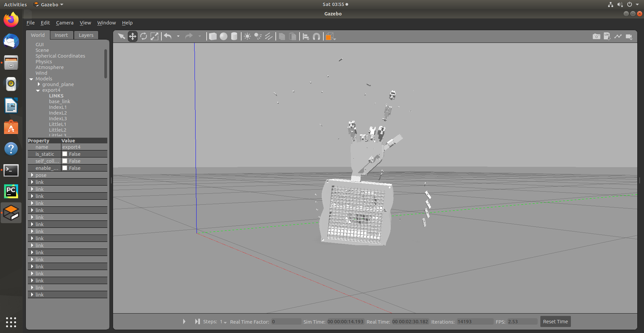This screenshot has height=333, width=644.
Task: Click the paste icon in toolbar
Action: coord(293,36)
